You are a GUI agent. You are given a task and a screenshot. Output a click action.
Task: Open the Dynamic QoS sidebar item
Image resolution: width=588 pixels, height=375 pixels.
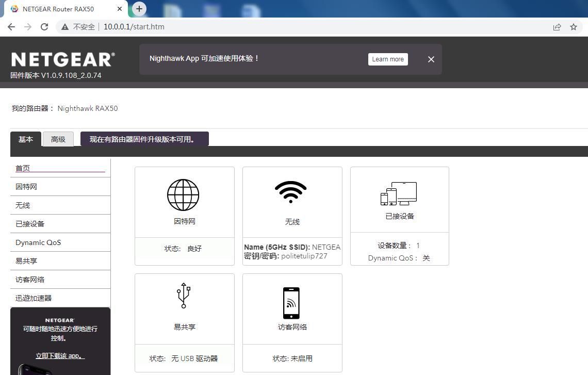38,242
